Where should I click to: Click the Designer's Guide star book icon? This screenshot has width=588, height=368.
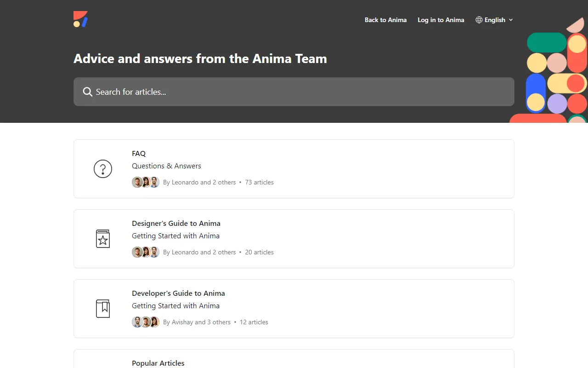(x=103, y=239)
